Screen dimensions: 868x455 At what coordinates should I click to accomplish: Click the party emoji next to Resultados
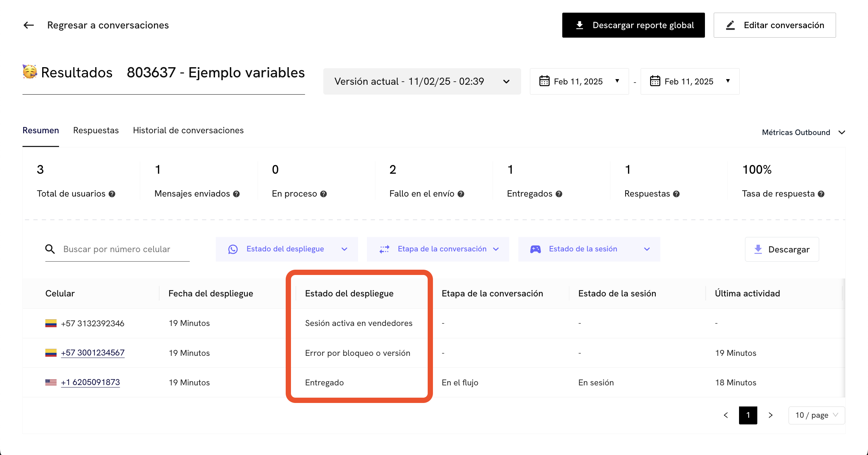[x=30, y=72]
